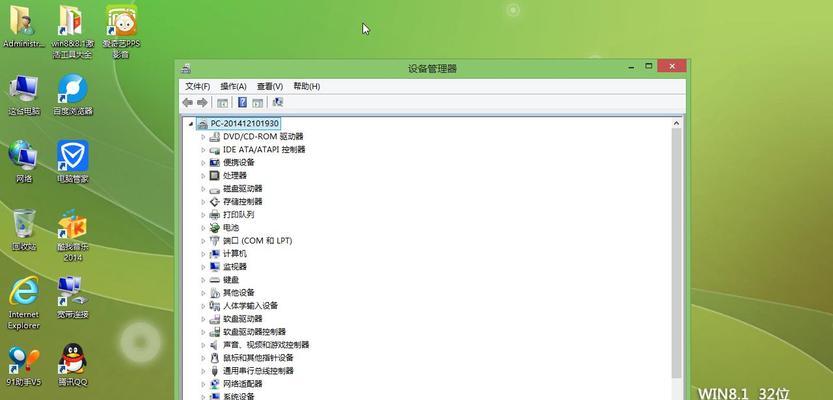The height and width of the screenshot is (400, 833).
Task: Select the PC-201412101930 computer name
Action: 244,123
